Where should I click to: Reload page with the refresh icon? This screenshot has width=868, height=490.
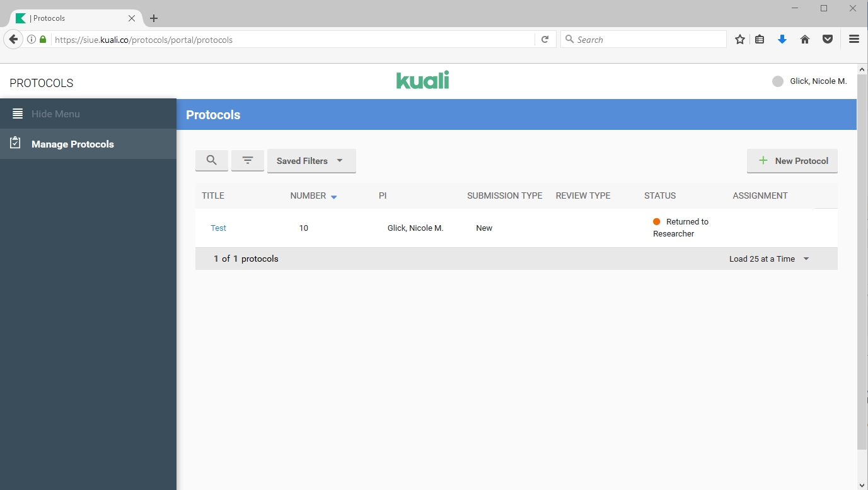point(545,40)
